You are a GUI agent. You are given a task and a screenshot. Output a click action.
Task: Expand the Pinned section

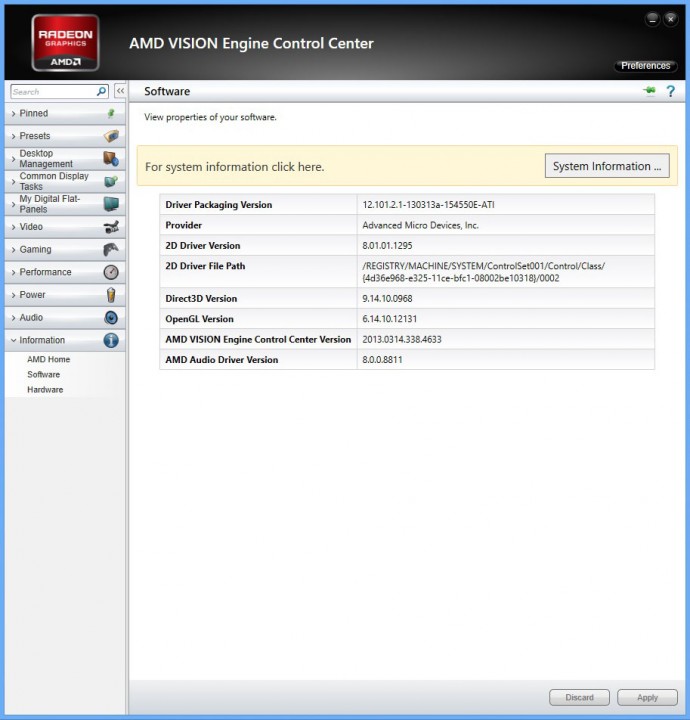coord(65,113)
